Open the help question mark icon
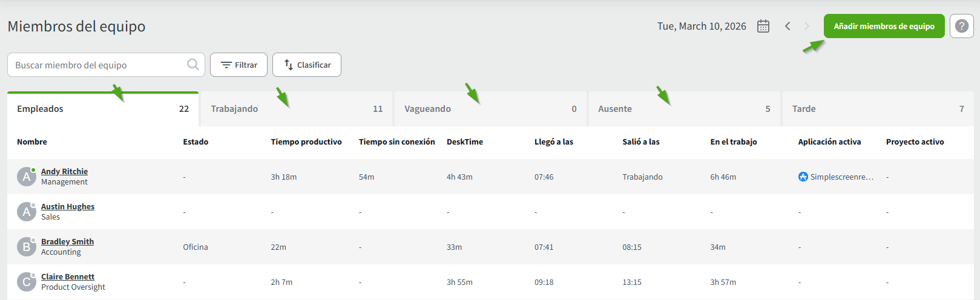This screenshot has height=300, width=980. click(961, 26)
